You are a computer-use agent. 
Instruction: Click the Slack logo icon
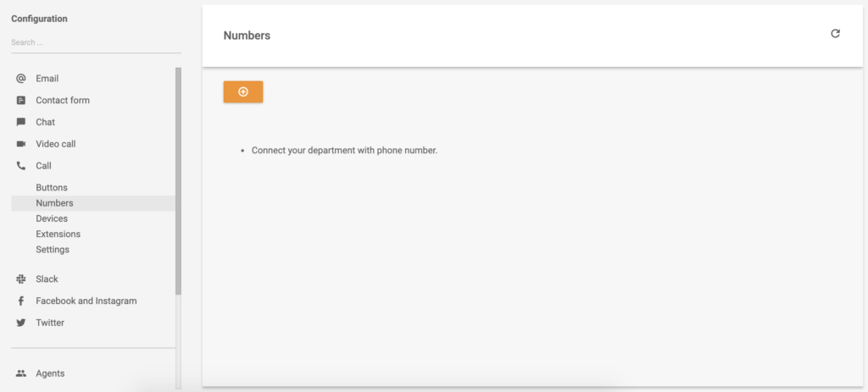(x=21, y=279)
